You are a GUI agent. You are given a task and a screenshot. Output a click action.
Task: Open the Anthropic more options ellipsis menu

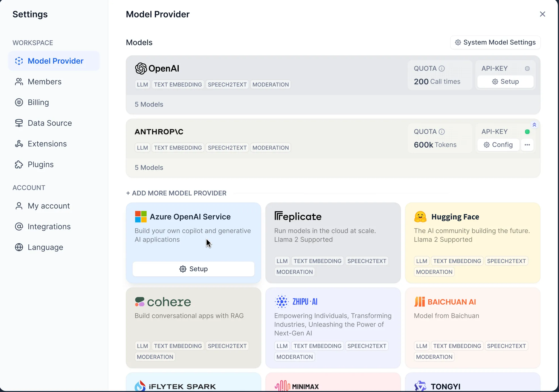click(527, 145)
